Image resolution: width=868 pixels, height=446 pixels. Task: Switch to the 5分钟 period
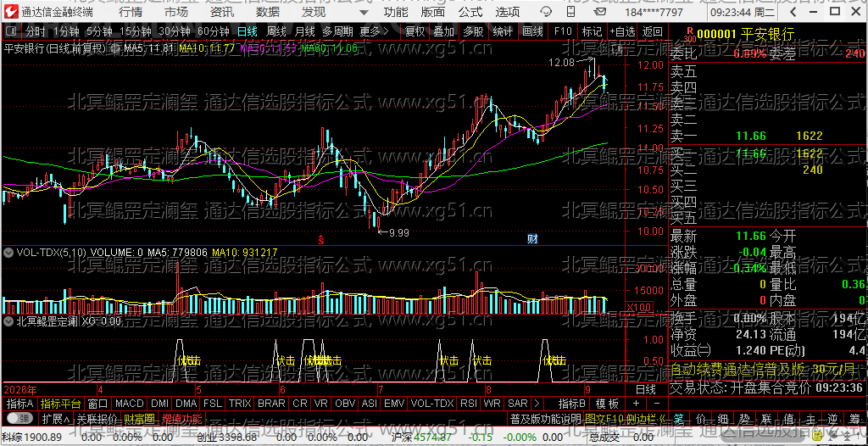[x=99, y=31]
